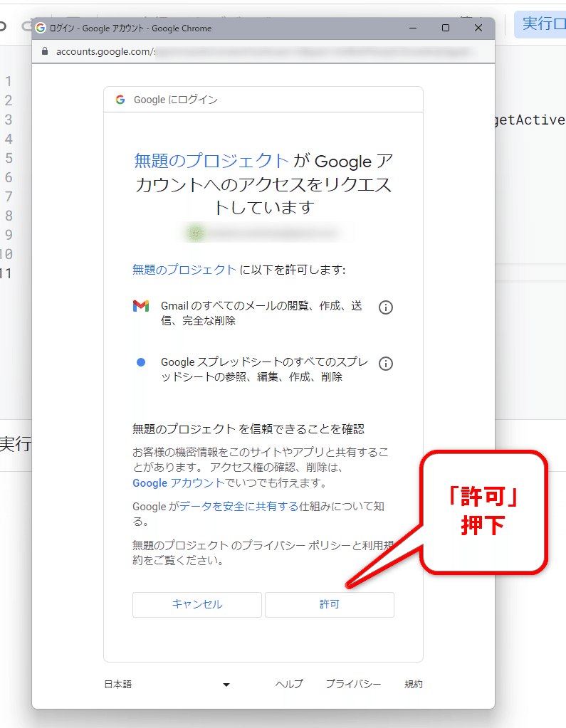Click the 規約 footer link

coord(413,685)
